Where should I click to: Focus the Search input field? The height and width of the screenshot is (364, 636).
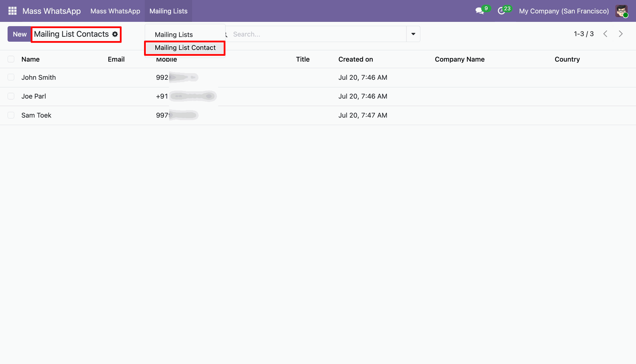(x=318, y=34)
